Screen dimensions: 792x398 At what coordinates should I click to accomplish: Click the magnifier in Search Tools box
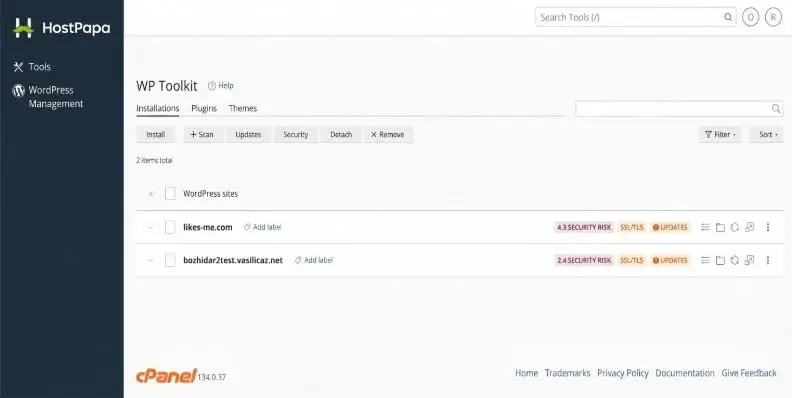(x=728, y=17)
